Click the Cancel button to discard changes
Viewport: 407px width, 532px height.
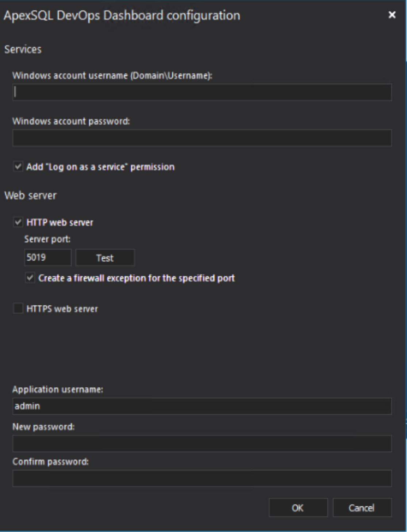point(362,507)
